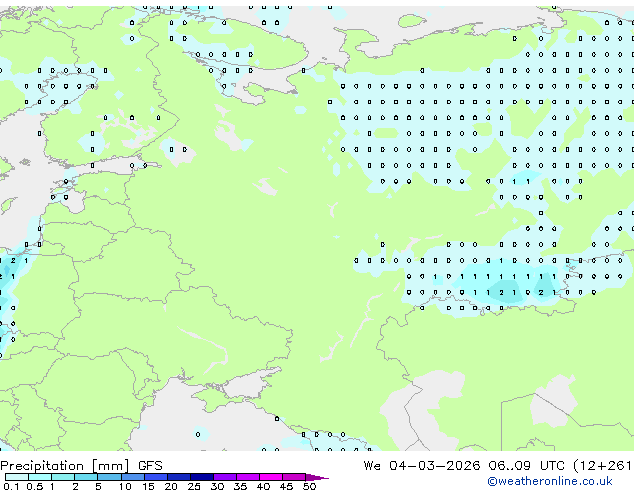The height and width of the screenshot is (490, 634).
Task: Click the '25' legend scale label
Action: tap(194, 486)
